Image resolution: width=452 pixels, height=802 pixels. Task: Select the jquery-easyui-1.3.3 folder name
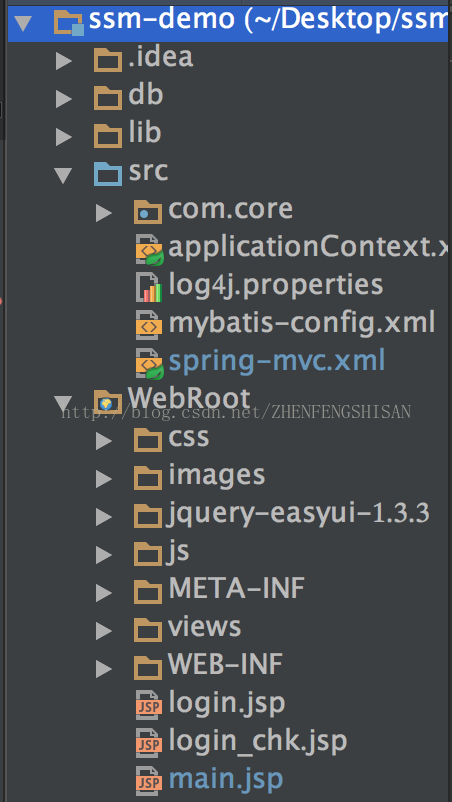point(298,515)
